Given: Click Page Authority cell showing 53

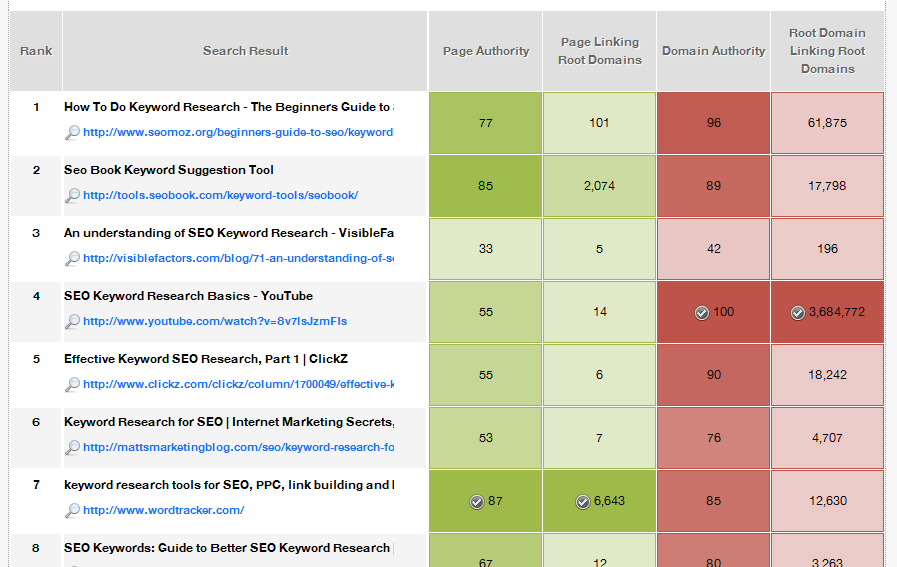Looking at the screenshot, I should [x=486, y=438].
